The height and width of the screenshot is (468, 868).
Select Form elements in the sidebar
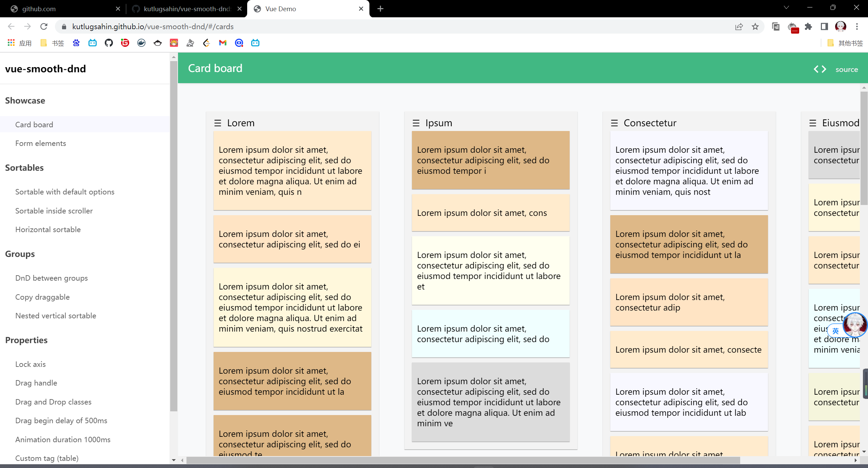pyautogui.click(x=41, y=143)
